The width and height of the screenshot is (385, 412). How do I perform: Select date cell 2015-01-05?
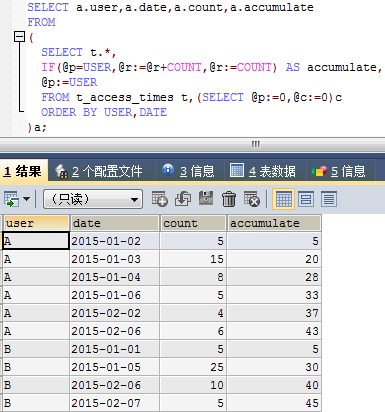[114, 367]
